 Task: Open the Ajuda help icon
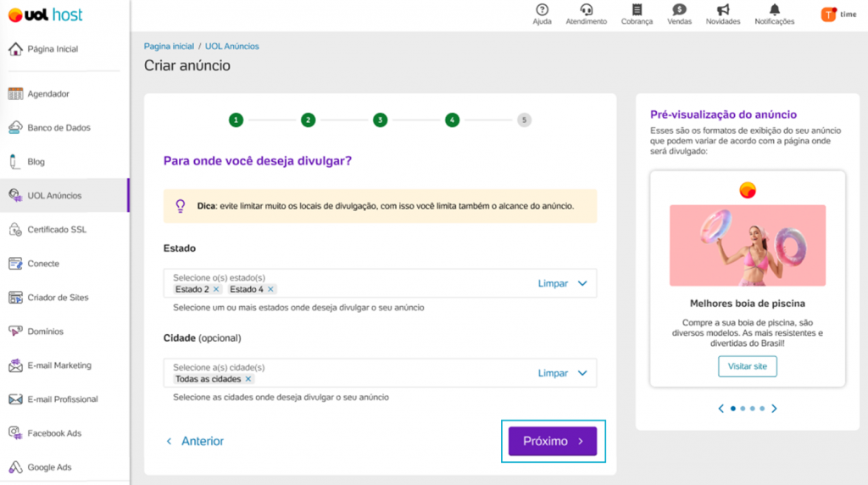542,10
